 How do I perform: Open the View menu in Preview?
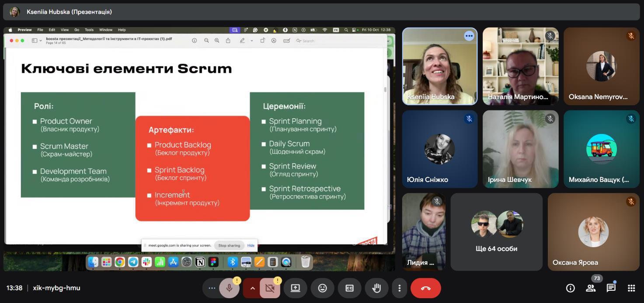click(x=65, y=30)
